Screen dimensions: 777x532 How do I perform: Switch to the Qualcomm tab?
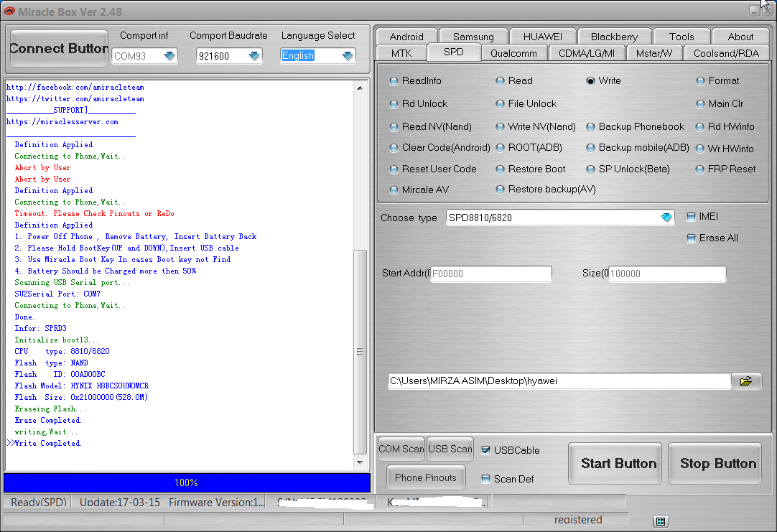[513, 53]
